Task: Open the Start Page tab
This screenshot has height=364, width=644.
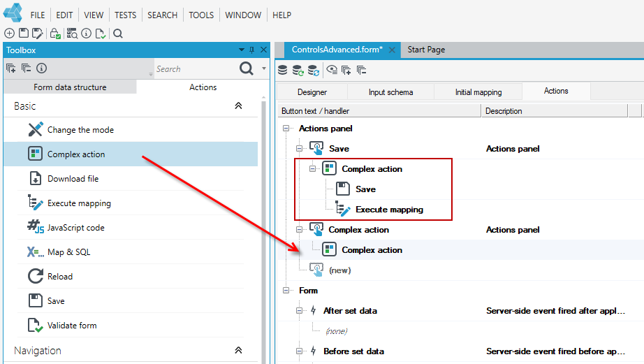Action: 426,50
